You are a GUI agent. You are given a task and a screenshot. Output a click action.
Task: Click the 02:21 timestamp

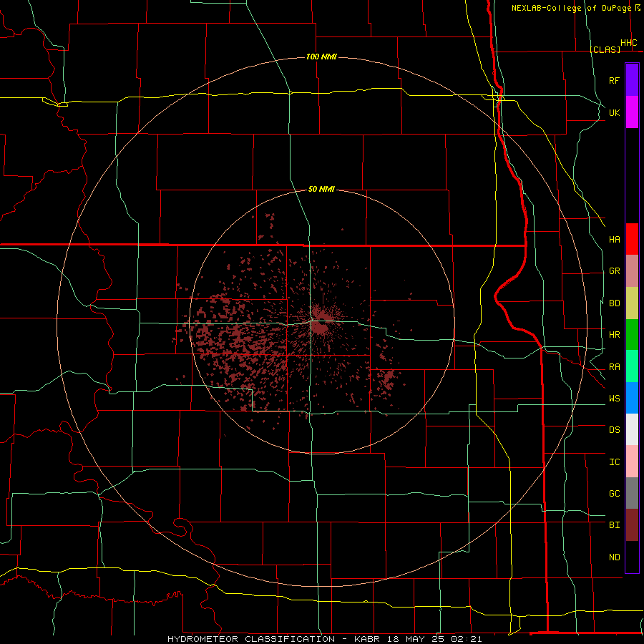point(466,639)
